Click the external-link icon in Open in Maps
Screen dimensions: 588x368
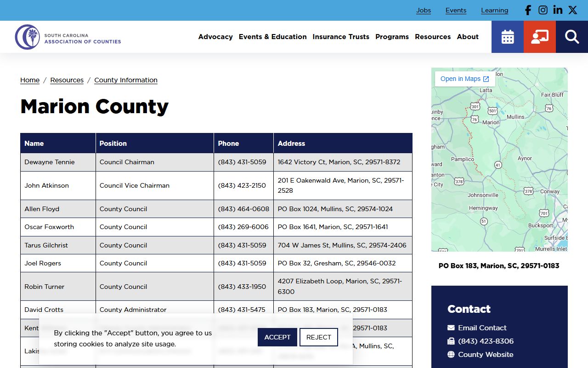486,79
